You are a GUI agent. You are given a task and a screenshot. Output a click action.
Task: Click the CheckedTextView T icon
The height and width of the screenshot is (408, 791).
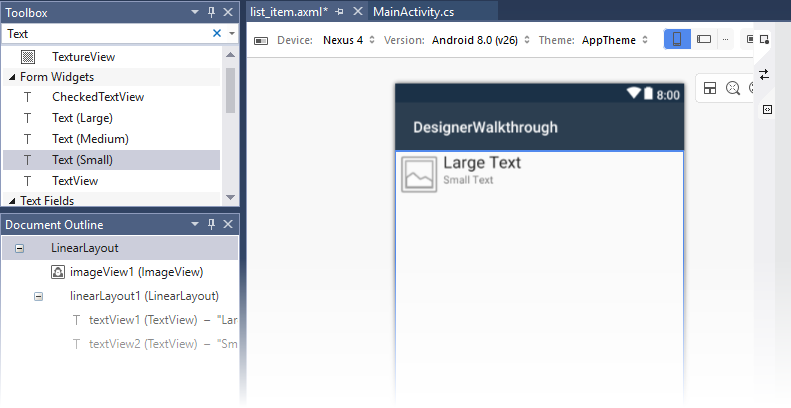coord(28,97)
